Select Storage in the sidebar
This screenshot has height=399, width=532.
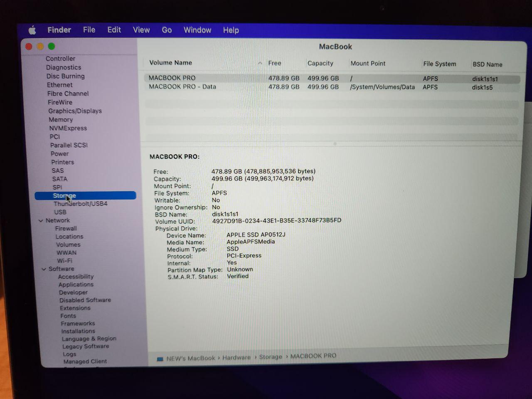[85, 196]
